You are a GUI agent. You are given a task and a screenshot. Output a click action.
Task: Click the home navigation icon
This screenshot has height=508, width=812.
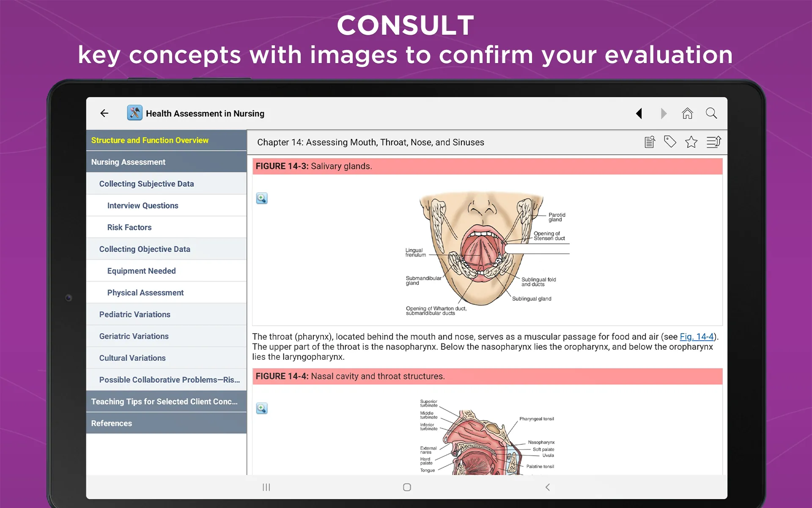[x=687, y=113]
